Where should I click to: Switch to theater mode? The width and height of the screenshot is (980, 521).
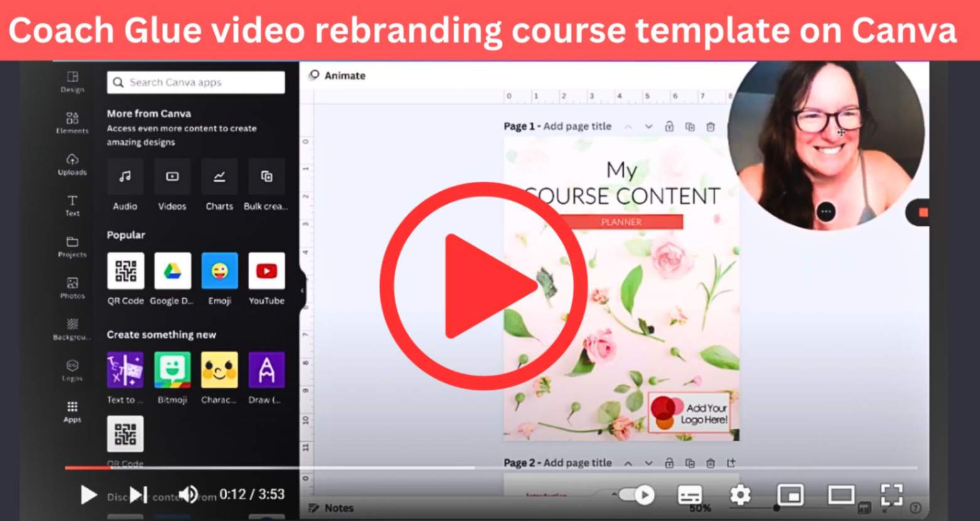click(x=841, y=495)
